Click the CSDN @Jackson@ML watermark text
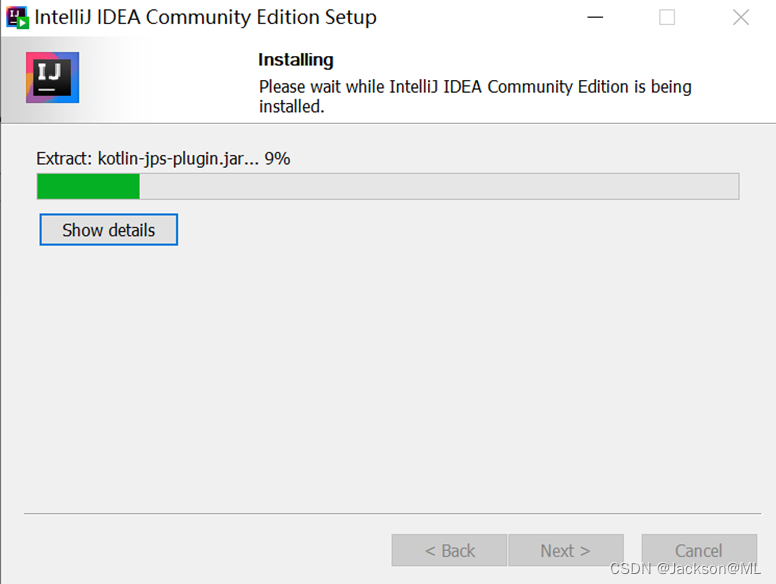 tap(685, 568)
